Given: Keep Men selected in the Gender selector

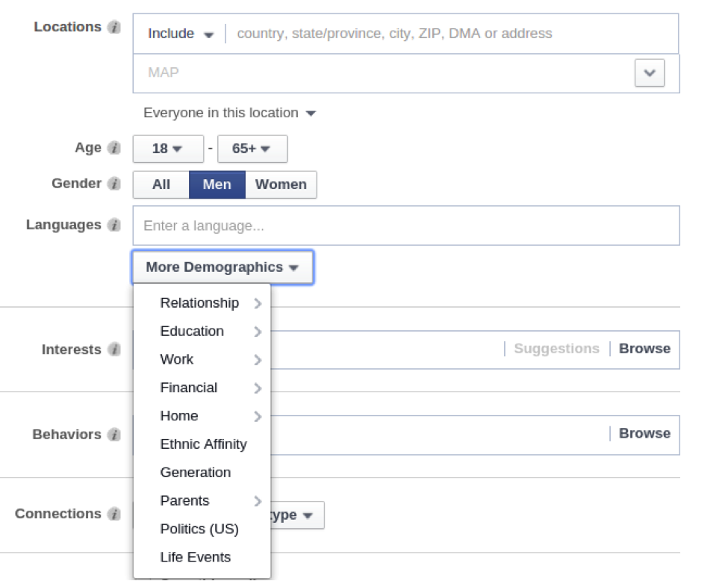Looking at the screenshot, I should (x=217, y=184).
